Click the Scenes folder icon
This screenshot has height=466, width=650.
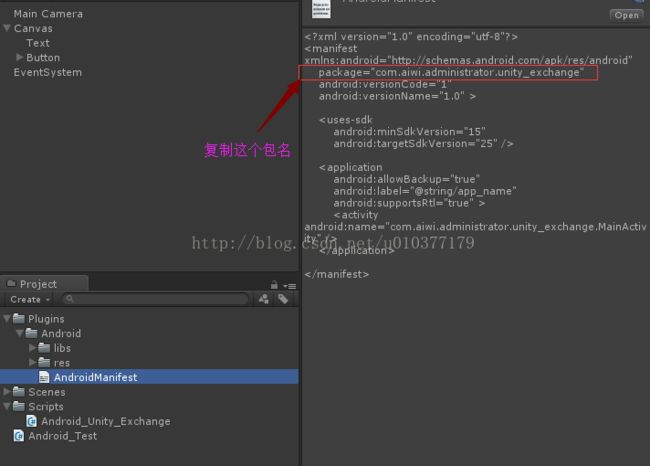[19, 391]
